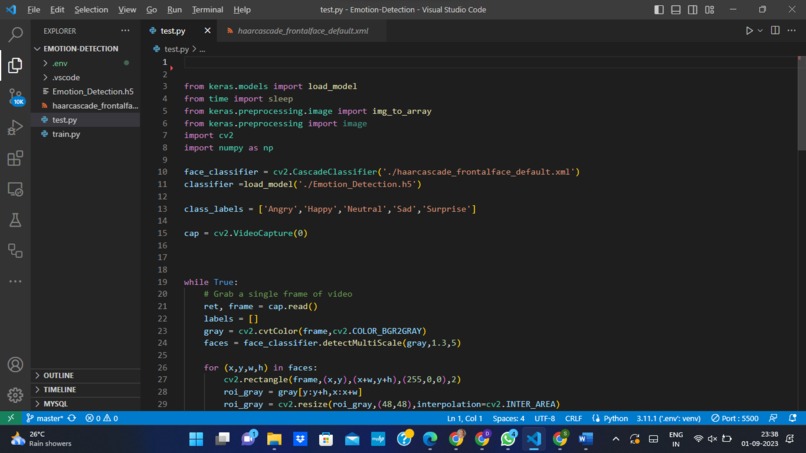Click master branch in status bar

pyautogui.click(x=45, y=418)
